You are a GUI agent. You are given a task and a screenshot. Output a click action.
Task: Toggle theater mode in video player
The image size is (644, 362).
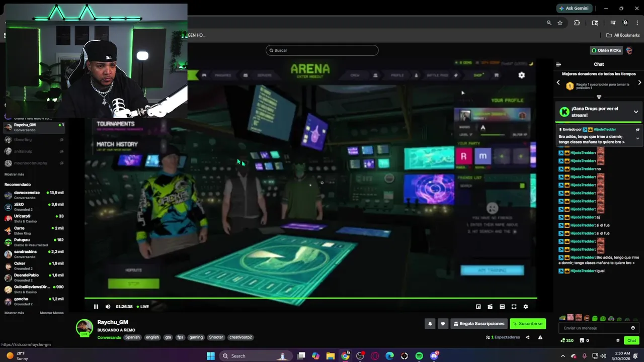(502, 307)
